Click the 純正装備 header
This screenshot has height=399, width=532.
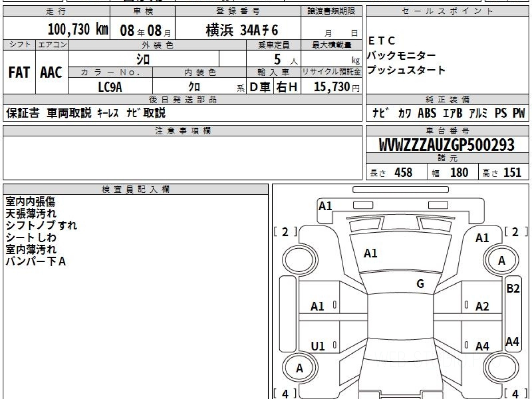coord(448,100)
